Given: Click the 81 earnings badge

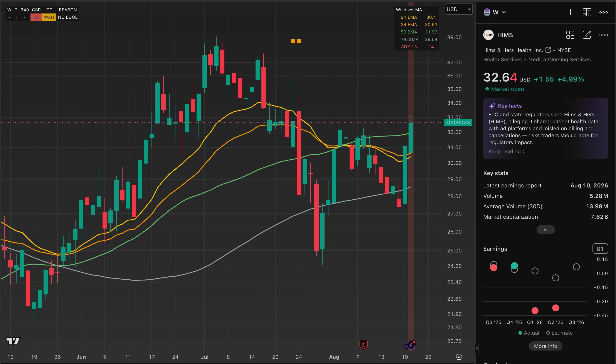Looking at the screenshot, I should click(x=600, y=249).
